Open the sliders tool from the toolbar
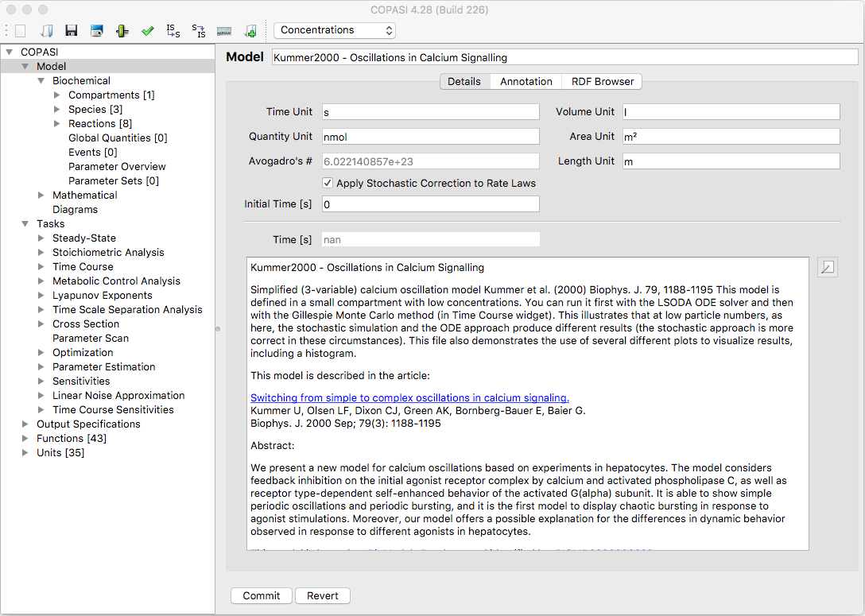This screenshot has height=616, width=865. coord(122,31)
